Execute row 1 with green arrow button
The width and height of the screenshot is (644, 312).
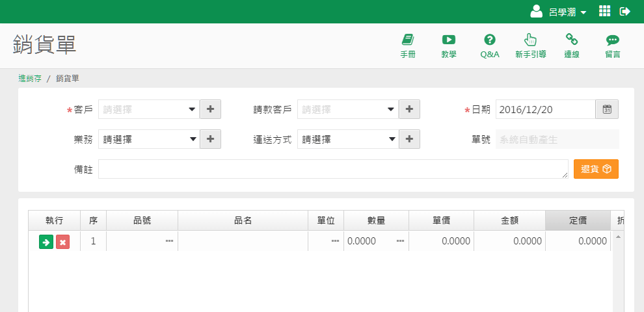(46, 242)
